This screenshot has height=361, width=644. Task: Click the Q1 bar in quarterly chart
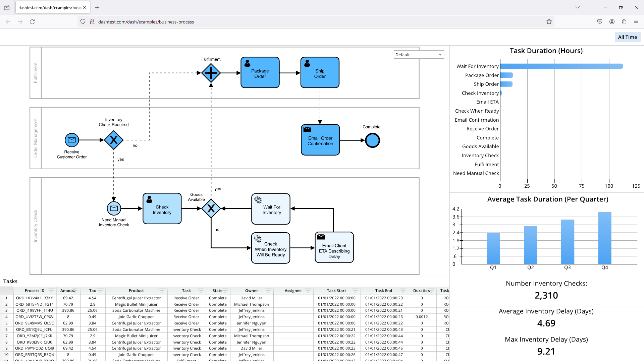493,248
